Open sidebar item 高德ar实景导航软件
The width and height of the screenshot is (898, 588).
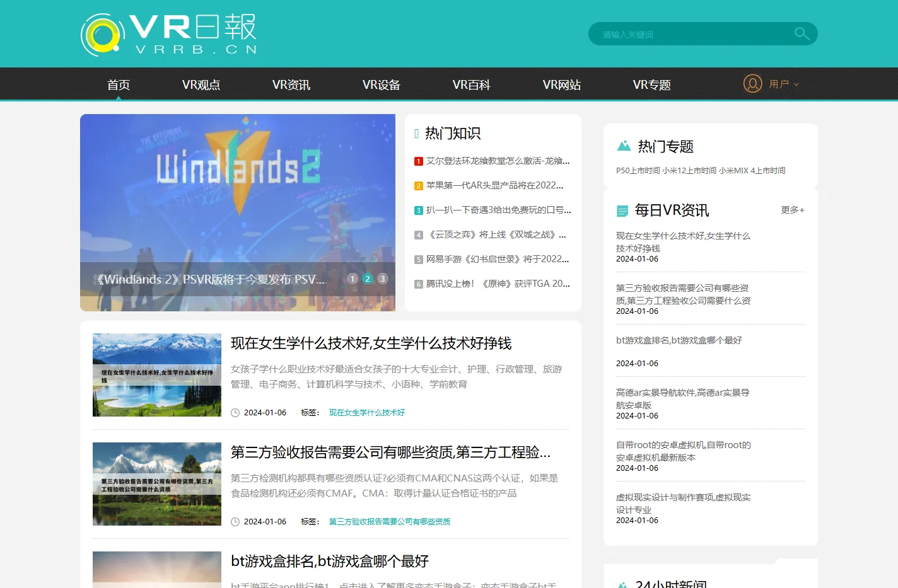[682, 399]
